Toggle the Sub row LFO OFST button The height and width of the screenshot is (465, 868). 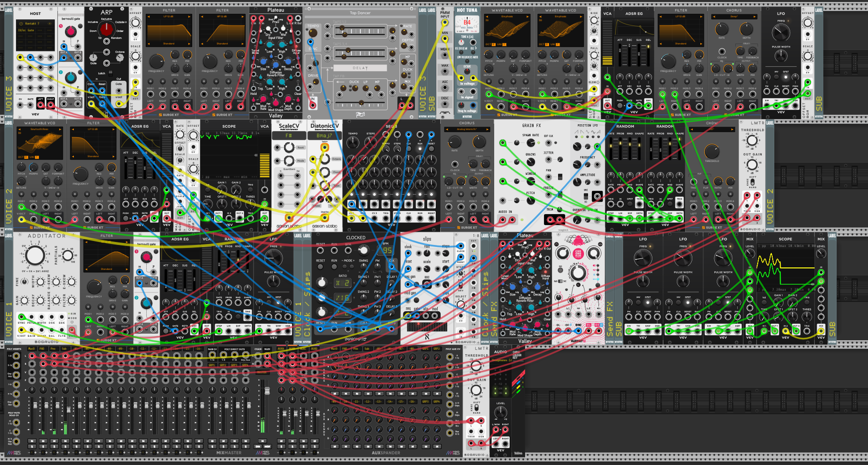(x=786, y=77)
